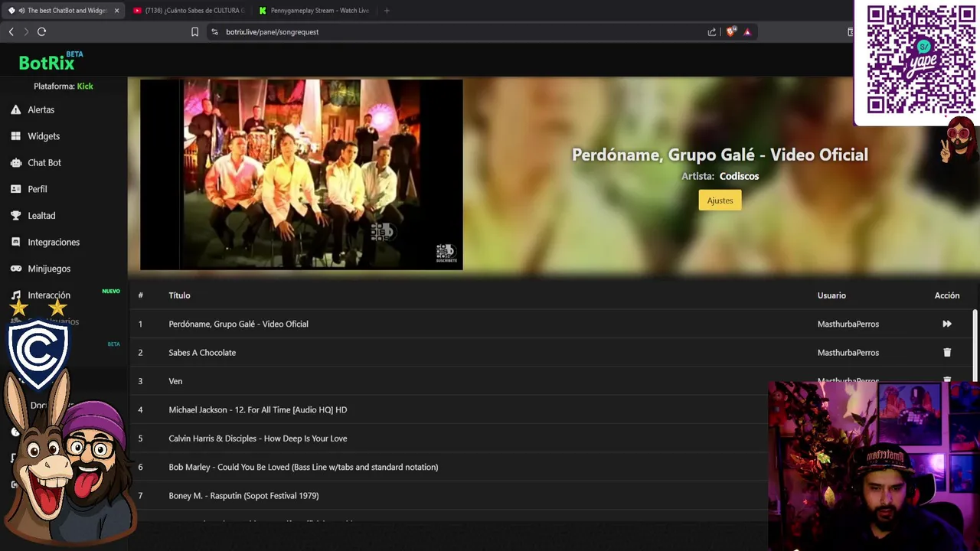The width and height of the screenshot is (980, 551).
Task: Click the Integraciones sidebar icon
Action: click(x=15, y=242)
